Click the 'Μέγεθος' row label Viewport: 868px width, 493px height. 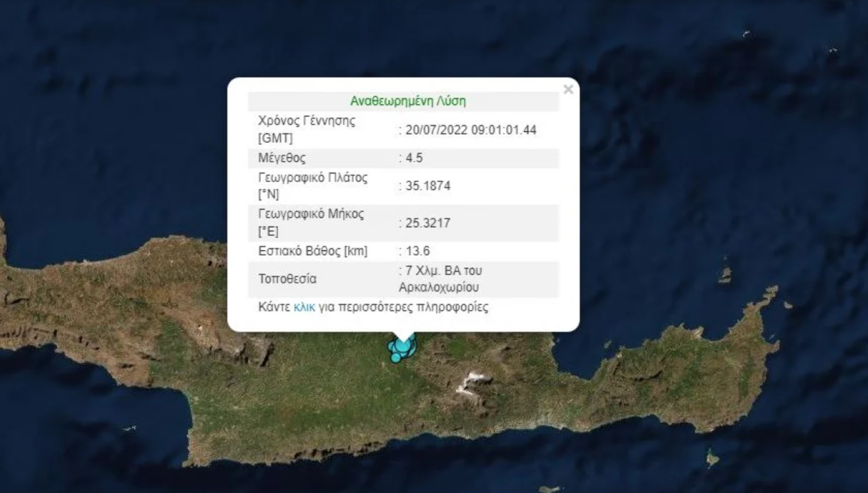(282, 158)
